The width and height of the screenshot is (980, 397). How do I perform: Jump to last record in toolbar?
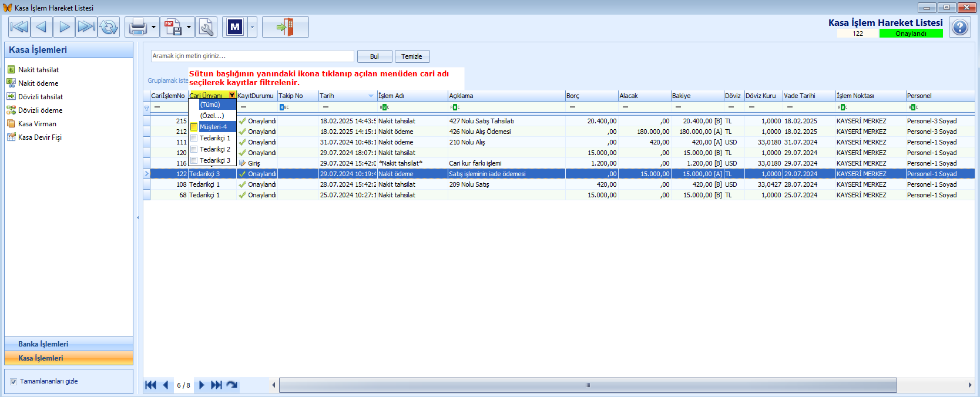coord(86,27)
